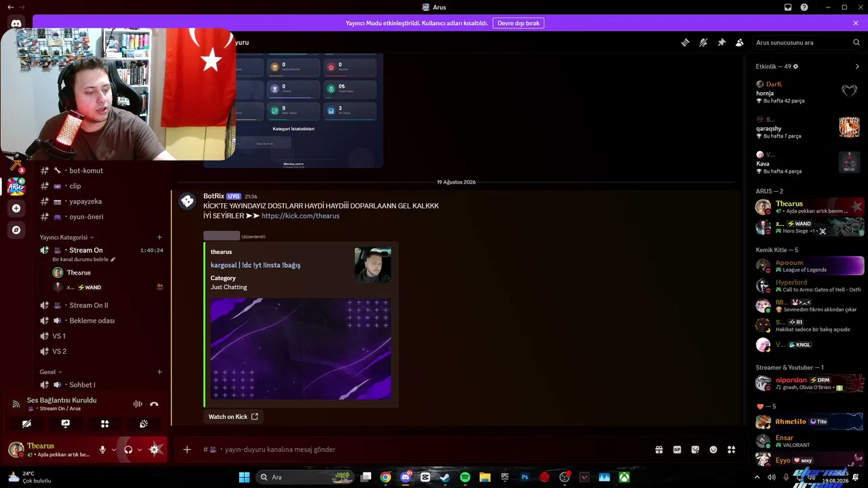Deafen with the headphones icon
The width and height of the screenshot is (868, 488).
point(128,449)
